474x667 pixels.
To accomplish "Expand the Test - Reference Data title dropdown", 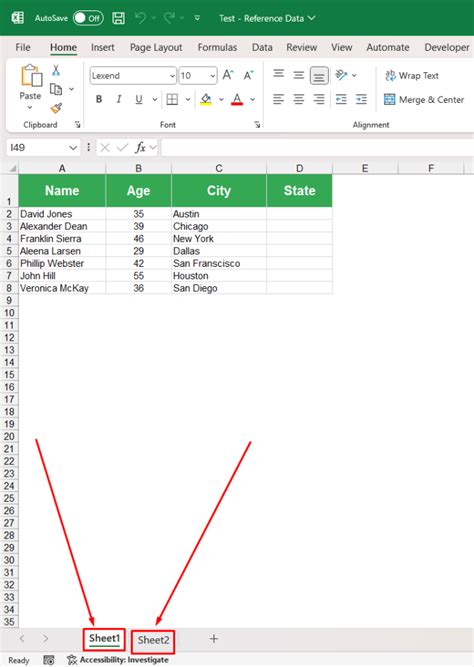I will point(311,18).
